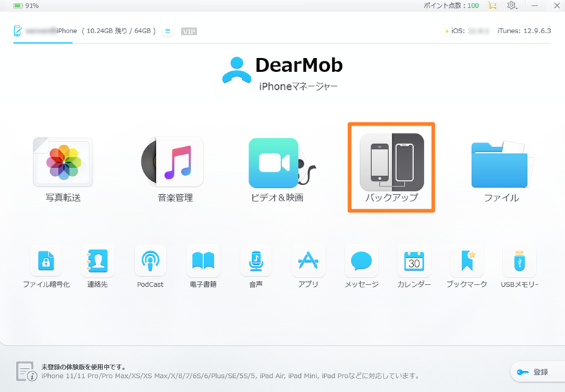Screen dimensions: 565x392
Task: Open the USBメモリー icon
Action: click(x=520, y=261)
